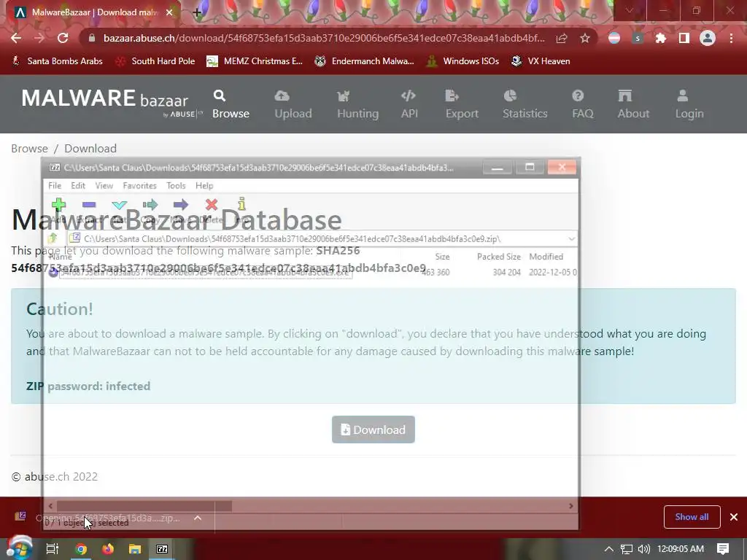Click the 7-Zip up-folder icon
Screen dimensions: 747x560
click(x=53, y=238)
